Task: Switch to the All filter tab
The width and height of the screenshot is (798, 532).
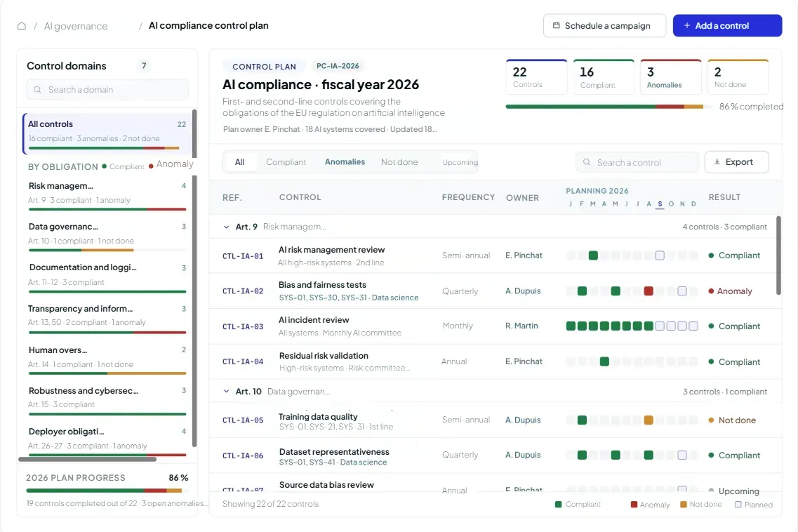Action: tap(240, 162)
